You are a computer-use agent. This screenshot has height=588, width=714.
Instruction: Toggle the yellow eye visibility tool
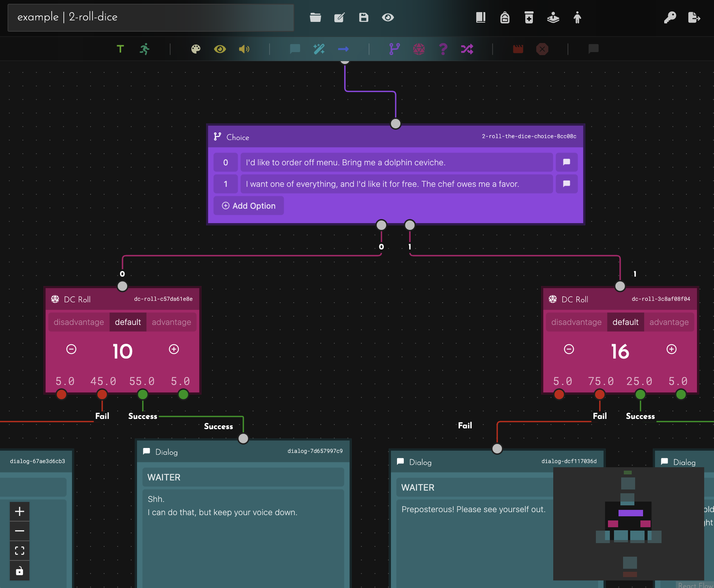(x=220, y=49)
